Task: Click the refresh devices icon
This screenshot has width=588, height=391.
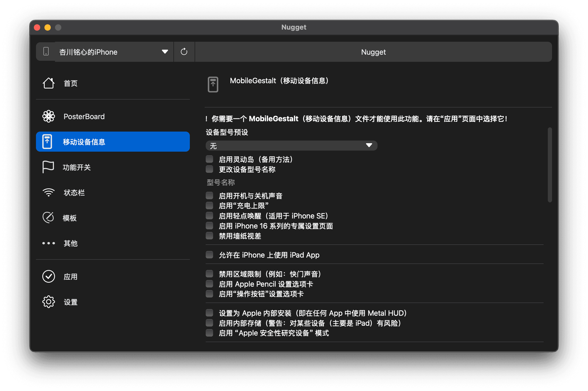Action: [184, 52]
